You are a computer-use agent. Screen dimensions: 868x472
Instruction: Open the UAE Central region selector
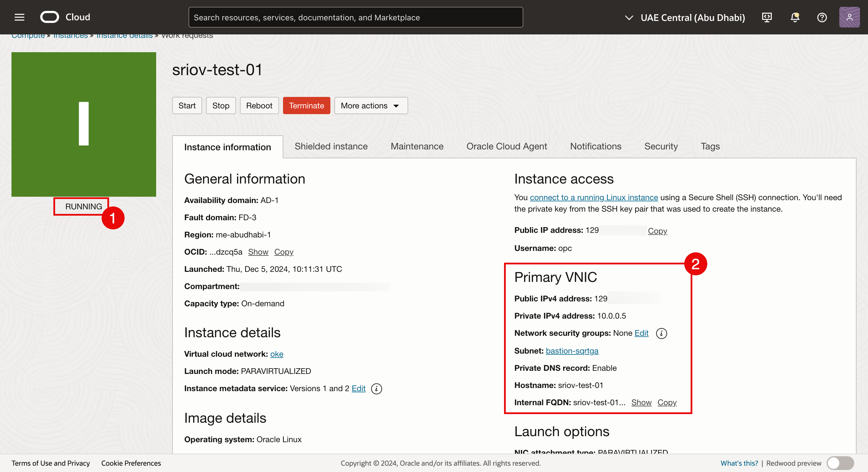(x=685, y=17)
